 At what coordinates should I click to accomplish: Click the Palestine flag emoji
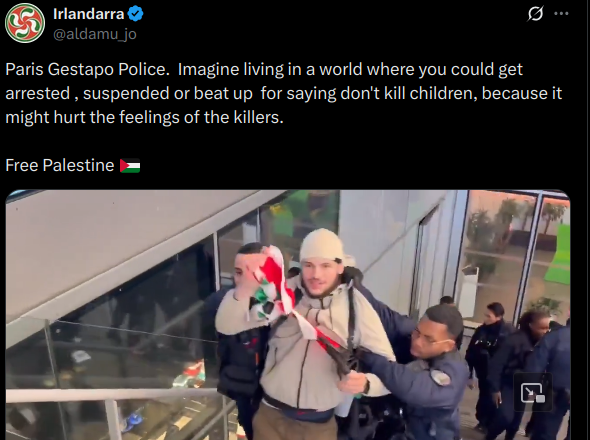point(130,166)
